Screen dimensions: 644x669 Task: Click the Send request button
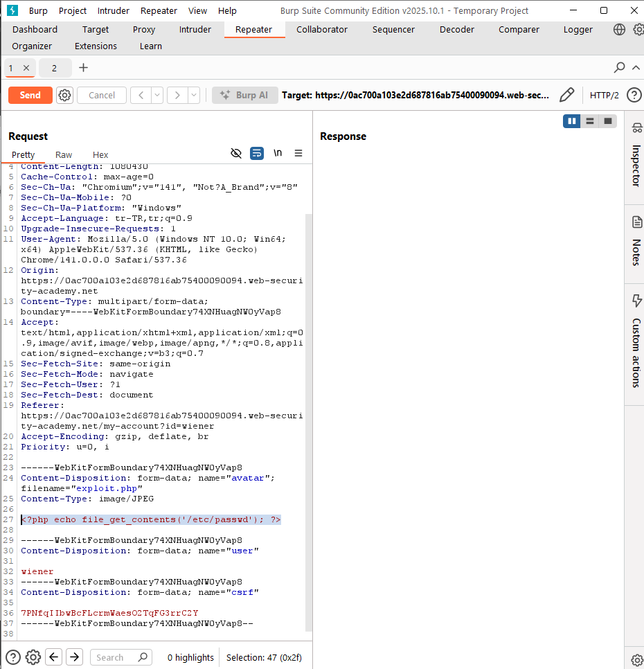click(30, 95)
